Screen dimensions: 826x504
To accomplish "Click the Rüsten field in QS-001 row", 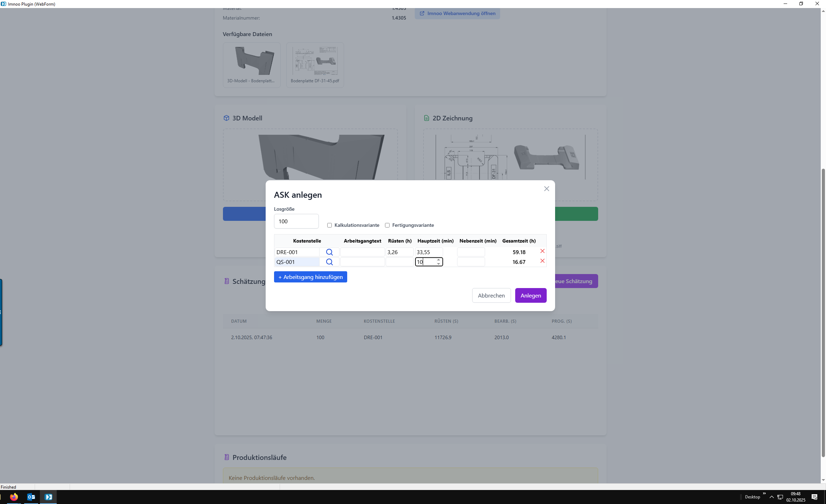I will 399,262.
